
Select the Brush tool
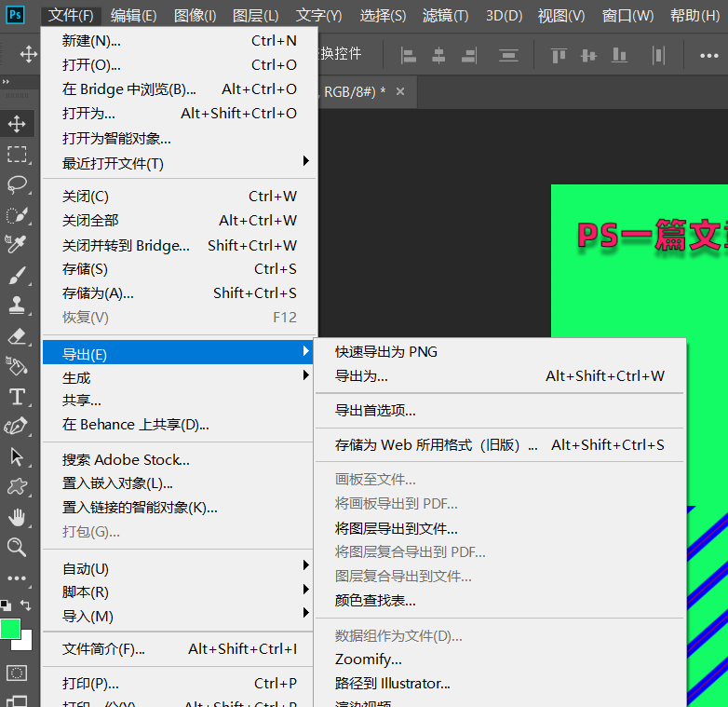click(x=17, y=276)
